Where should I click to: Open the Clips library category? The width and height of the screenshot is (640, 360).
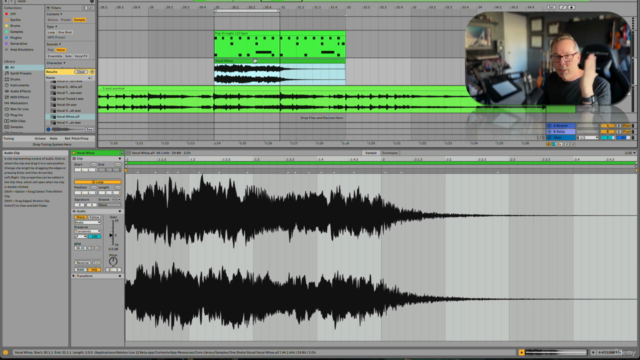pyautogui.click(x=18, y=121)
